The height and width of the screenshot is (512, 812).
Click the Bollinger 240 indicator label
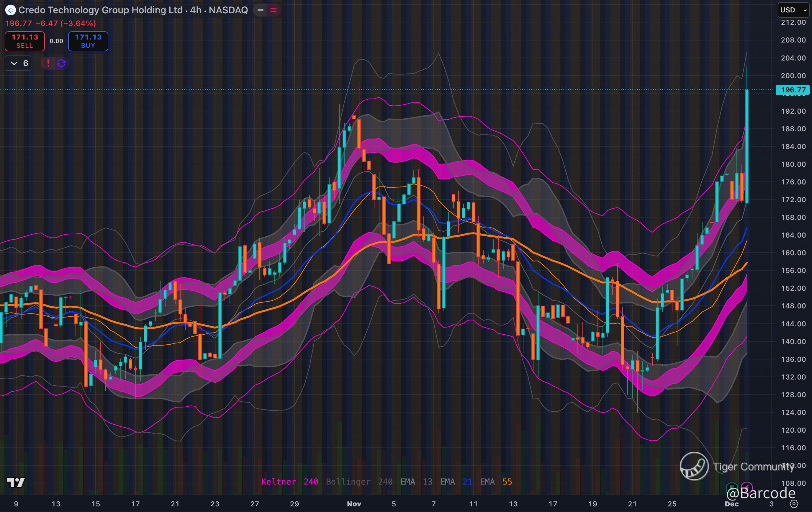coord(359,482)
